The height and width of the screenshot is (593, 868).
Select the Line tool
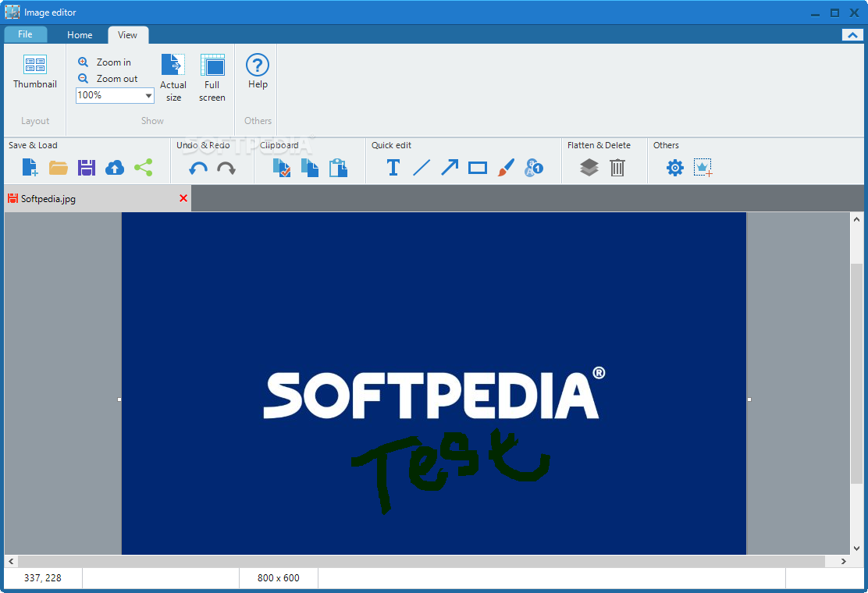[422, 167]
